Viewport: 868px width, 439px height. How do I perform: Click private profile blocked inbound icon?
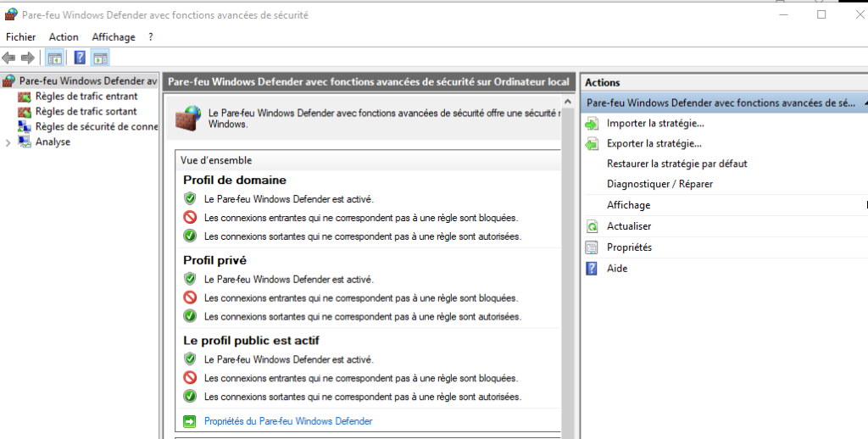click(x=190, y=297)
